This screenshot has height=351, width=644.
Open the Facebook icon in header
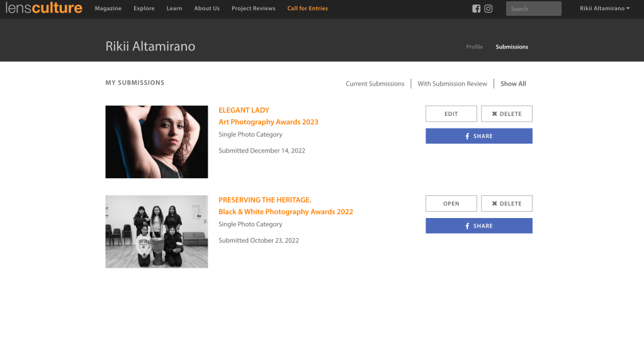pyautogui.click(x=476, y=9)
